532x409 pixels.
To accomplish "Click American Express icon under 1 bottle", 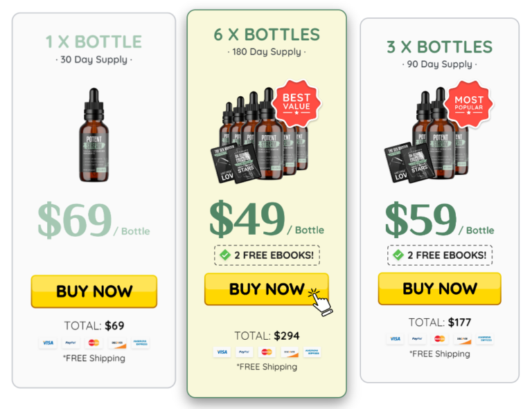I will pos(140,343).
